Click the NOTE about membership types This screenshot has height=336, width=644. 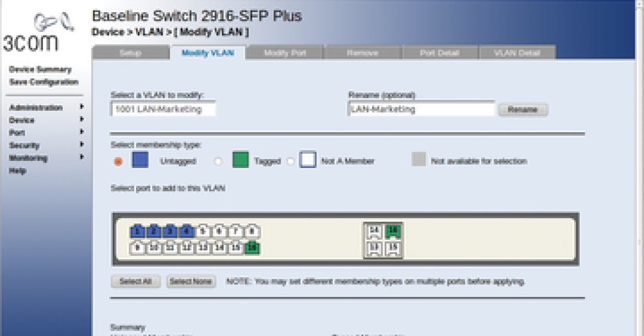point(375,281)
